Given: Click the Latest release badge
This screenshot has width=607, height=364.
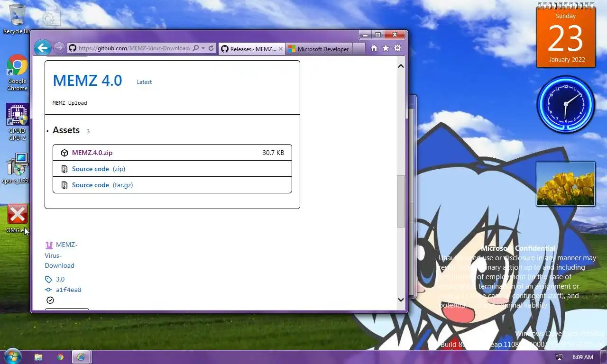Looking at the screenshot, I should [144, 82].
